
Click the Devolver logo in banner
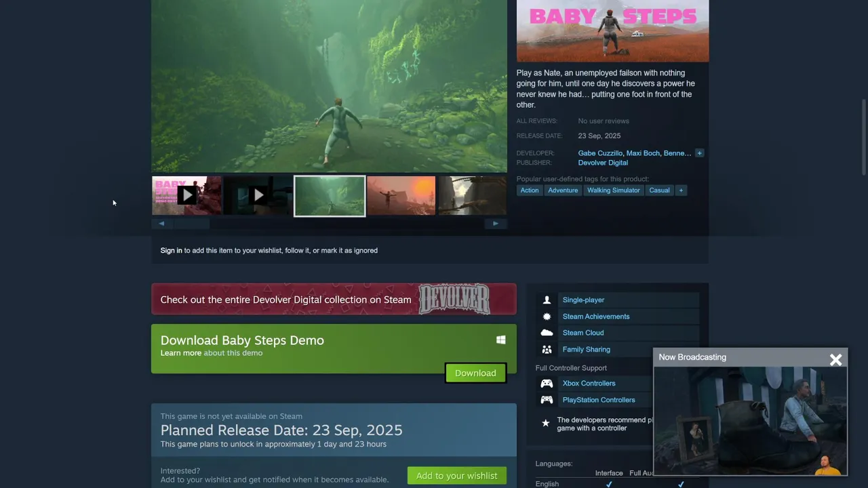pos(454,299)
